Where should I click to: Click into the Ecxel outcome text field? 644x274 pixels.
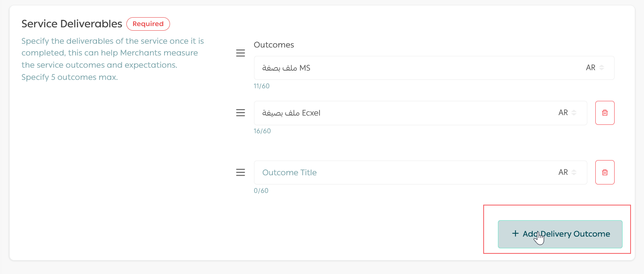[403, 113]
